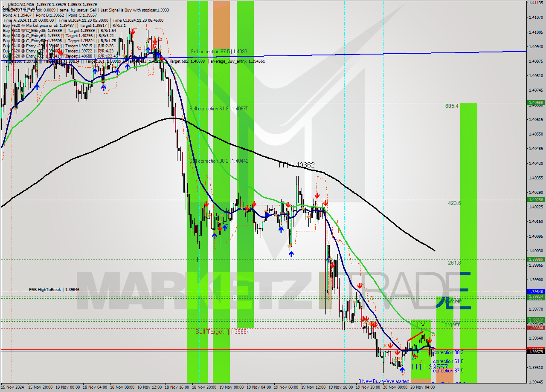Viewport: 546px width, 392px height.
Task: Select the 'Sell correction 38.2 | 1.40442' label
Action: point(219,161)
